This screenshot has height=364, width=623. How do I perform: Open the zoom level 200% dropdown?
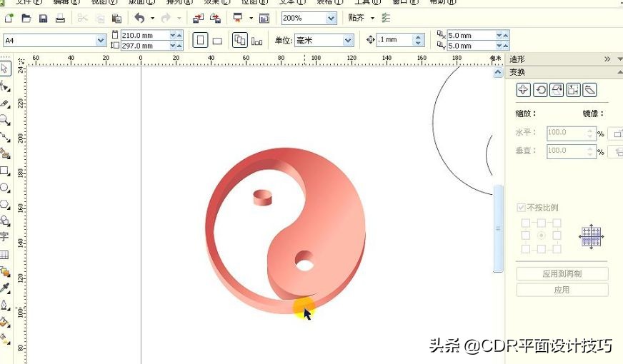click(x=331, y=18)
